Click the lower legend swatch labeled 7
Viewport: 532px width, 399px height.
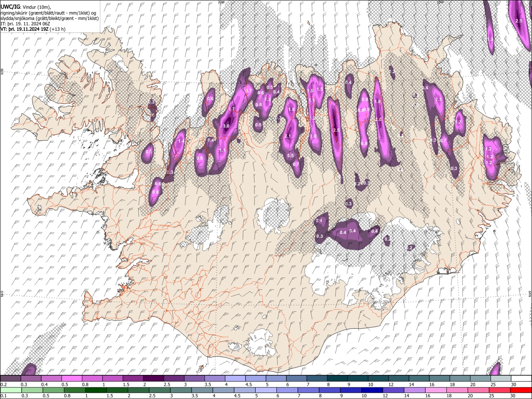308,390
